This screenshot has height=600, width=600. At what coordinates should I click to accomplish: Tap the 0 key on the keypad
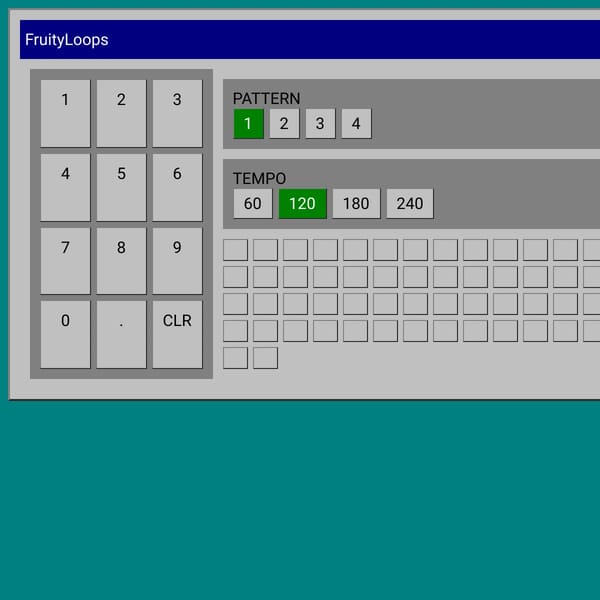[65, 334]
